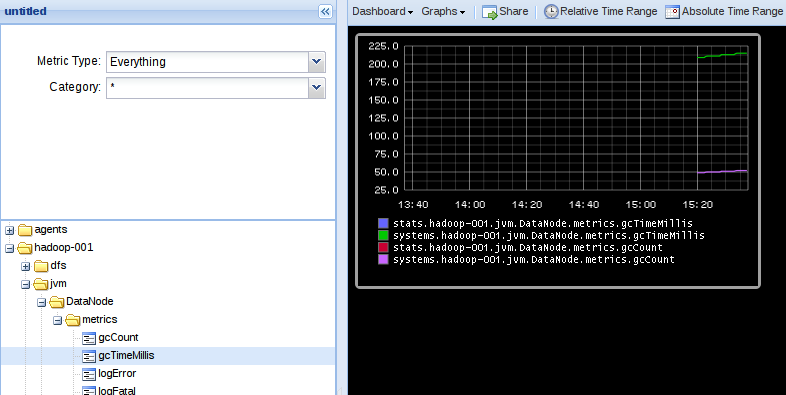The height and width of the screenshot is (395, 786).
Task: Click legend text stats.hadoop-001.jvm.DataNode.metrics.gcCount
Action: (528, 248)
